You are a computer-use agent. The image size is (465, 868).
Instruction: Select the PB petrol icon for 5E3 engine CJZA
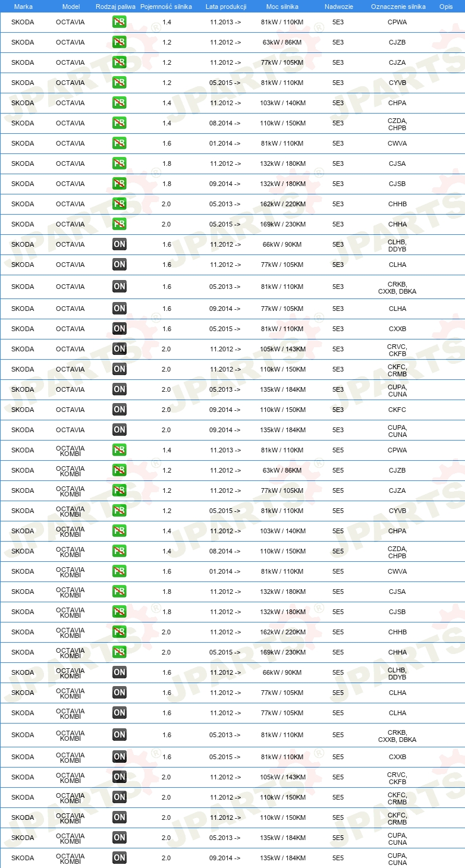(120, 62)
